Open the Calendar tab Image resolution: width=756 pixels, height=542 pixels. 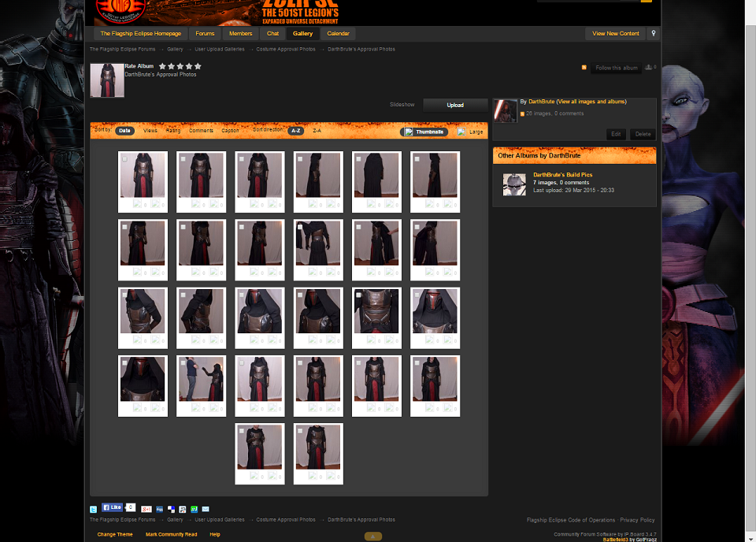[338, 33]
